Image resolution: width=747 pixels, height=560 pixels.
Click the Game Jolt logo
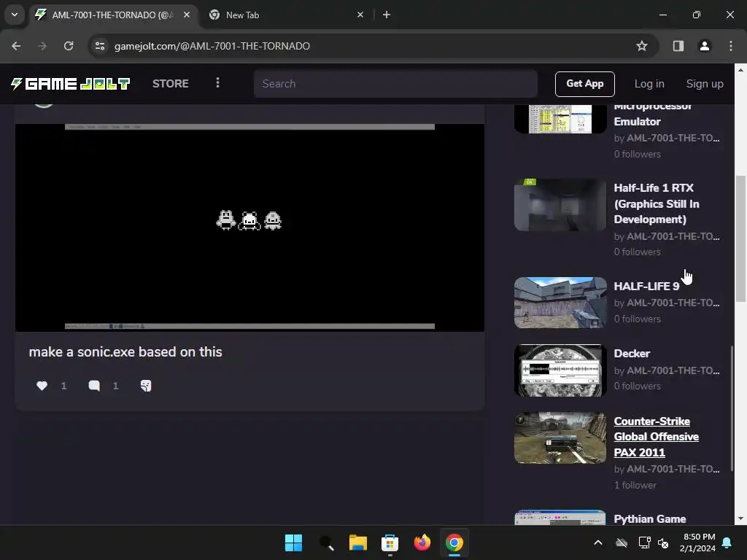coord(71,84)
